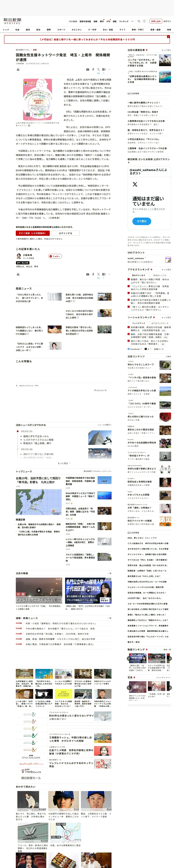
Task: Share via B! icon below author section
Action: click(104, 274)
